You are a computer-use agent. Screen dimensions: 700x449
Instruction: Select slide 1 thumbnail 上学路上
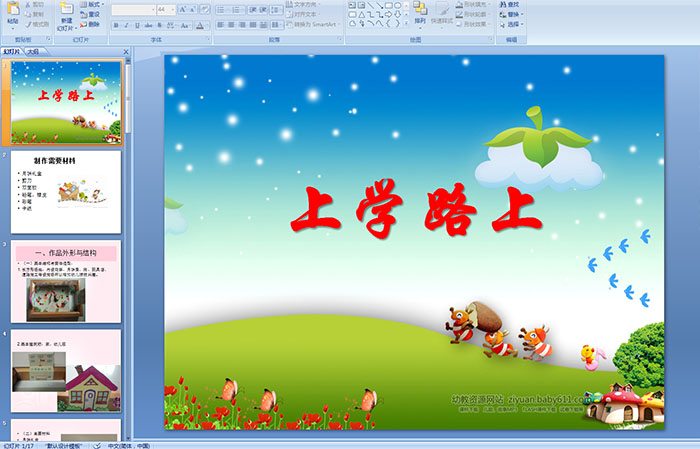coord(66,103)
